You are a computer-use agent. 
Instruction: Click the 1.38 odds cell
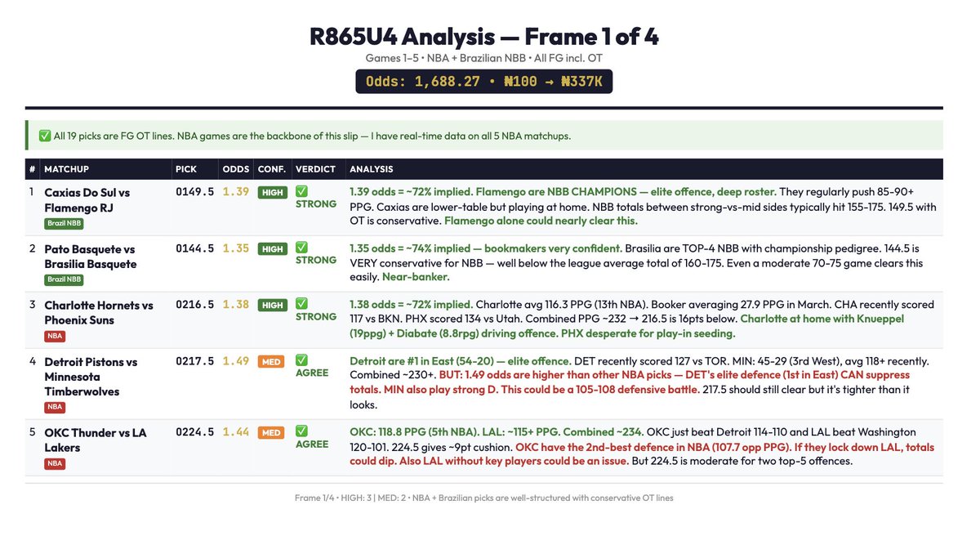(236, 305)
